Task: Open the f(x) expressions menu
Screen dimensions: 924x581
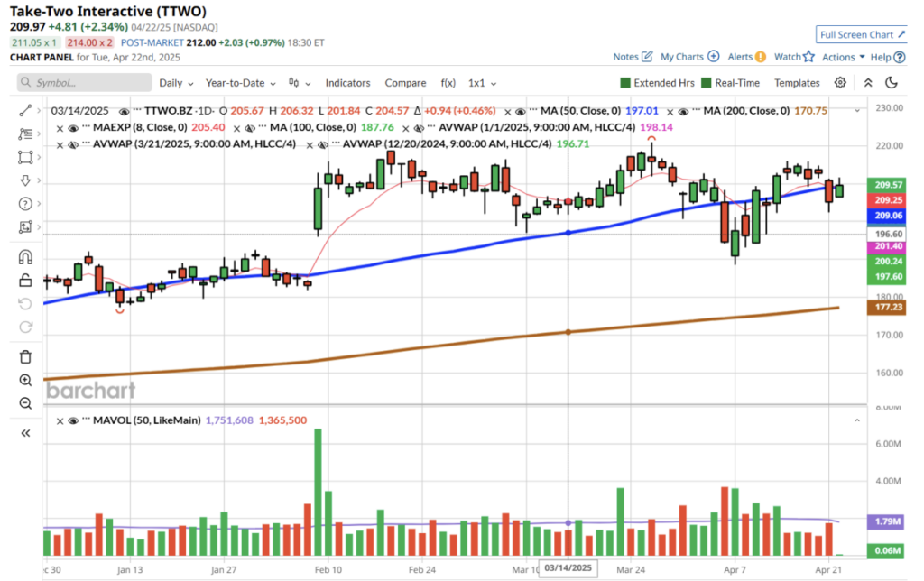Action: tap(448, 83)
